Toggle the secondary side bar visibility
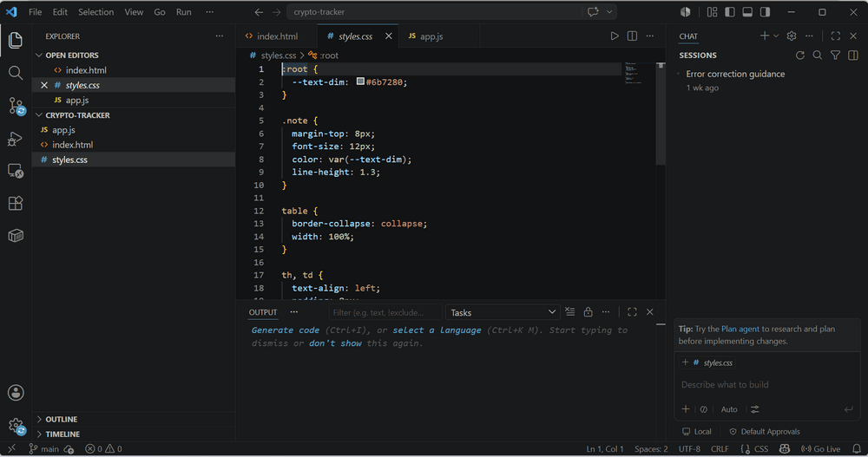This screenshot has width=868, height=457. 765,11
